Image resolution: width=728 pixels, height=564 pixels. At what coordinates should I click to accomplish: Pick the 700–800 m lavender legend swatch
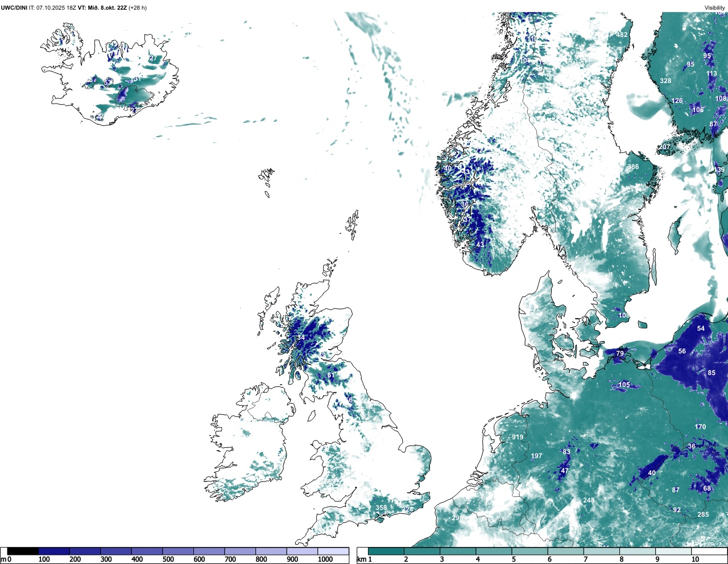[240, 551]
